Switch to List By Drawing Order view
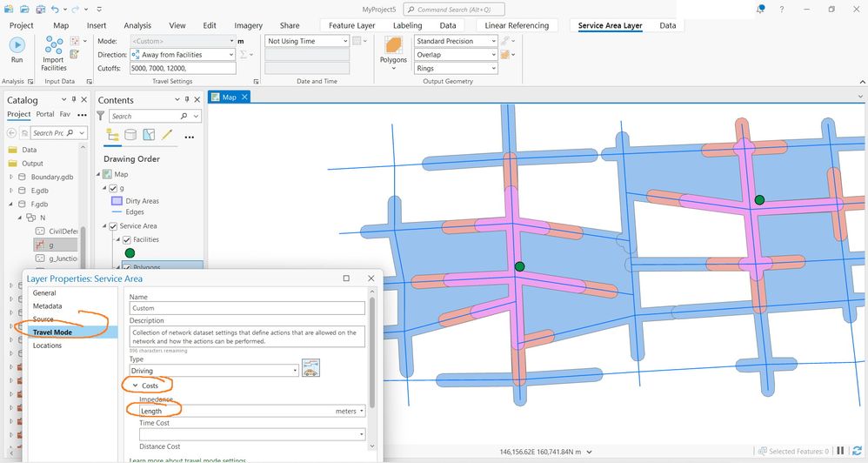Viewport: 868px width, 463px height. tap(112, 135)
